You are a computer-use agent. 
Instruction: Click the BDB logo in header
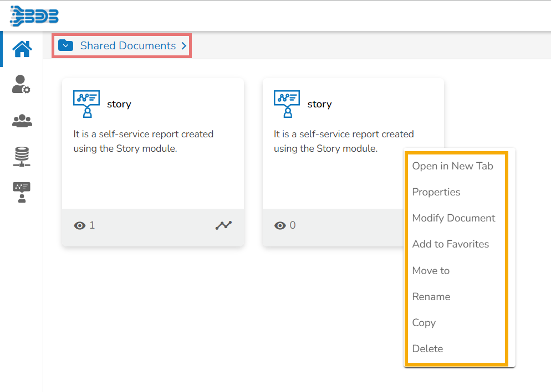click(34, 16)
